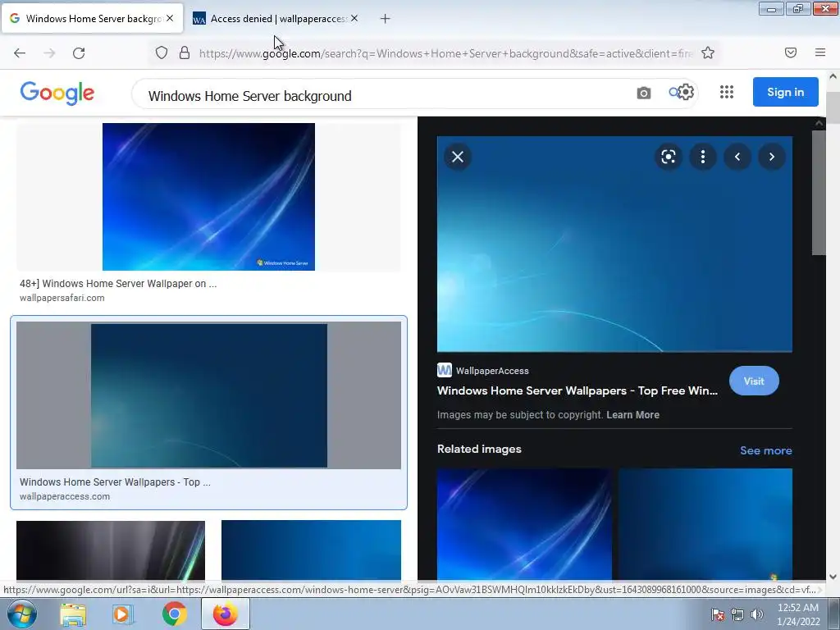Open the clock showing 12:52 AM
The height and width of the screenshot is (630, 840).
797,614
